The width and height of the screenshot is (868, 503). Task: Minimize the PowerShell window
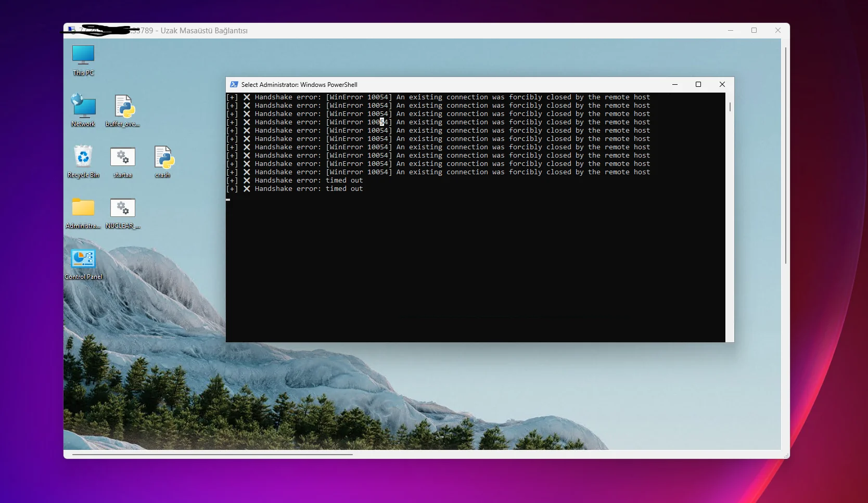pyautogui.click(x=675, y=84)
